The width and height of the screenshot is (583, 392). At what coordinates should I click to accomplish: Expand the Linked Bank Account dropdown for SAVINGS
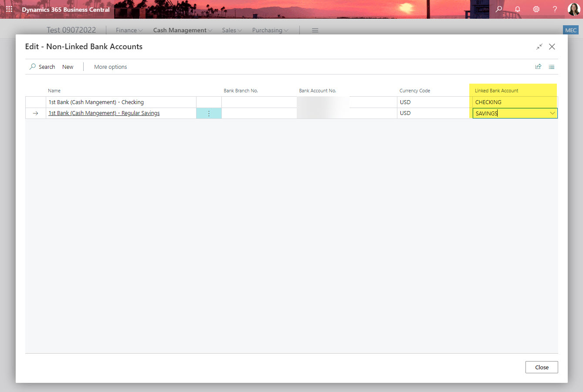[x=552, y=113]
